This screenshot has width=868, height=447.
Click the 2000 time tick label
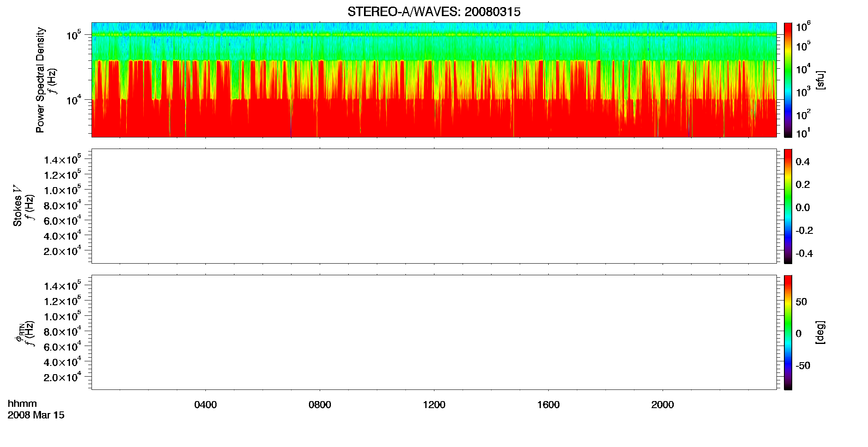click(663, 405)
